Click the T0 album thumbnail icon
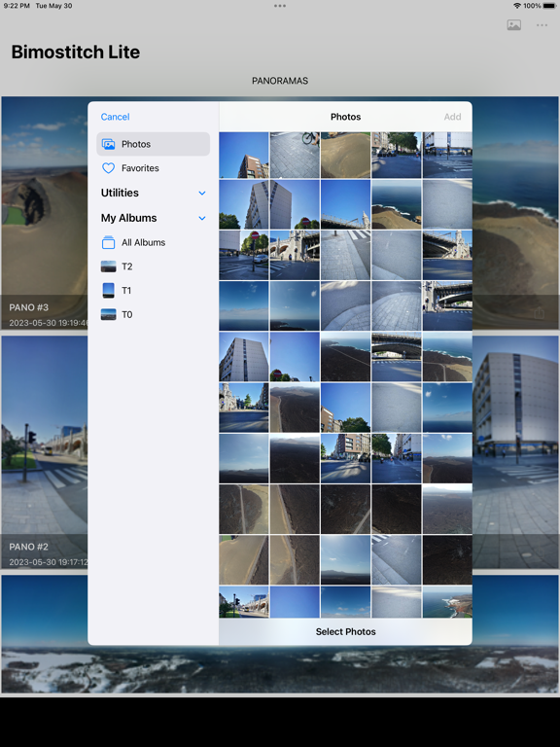Image resolution: width=560 pixels, height=747 pixels. [109, 314]
